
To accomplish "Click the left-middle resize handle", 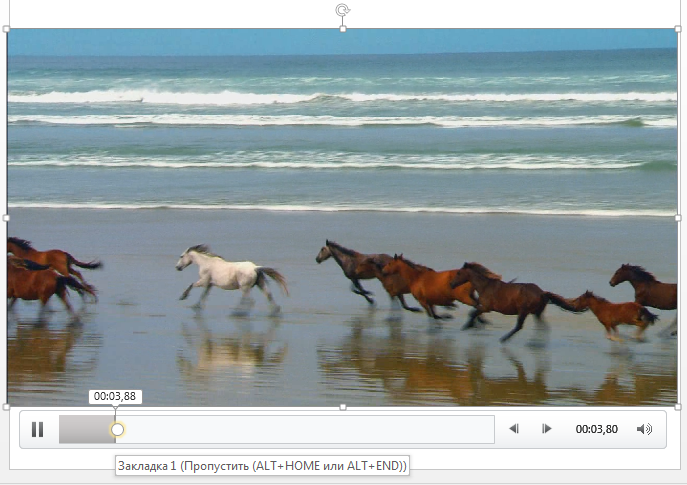I will click(6, 218).
